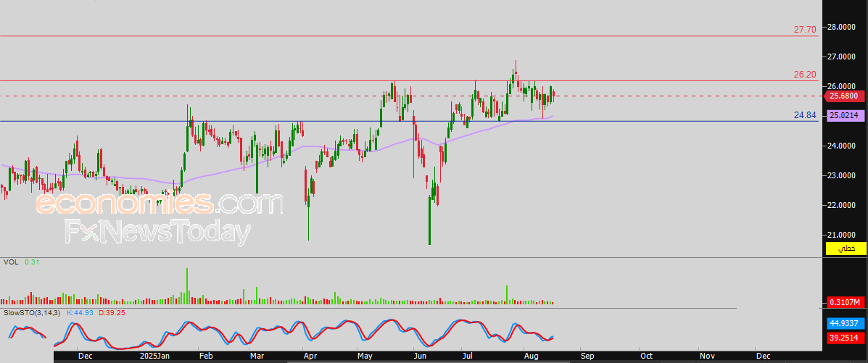This screenshot has width=868, height=363.
Task: Click the 27.70 resistance level label
Action: (805, 29)
